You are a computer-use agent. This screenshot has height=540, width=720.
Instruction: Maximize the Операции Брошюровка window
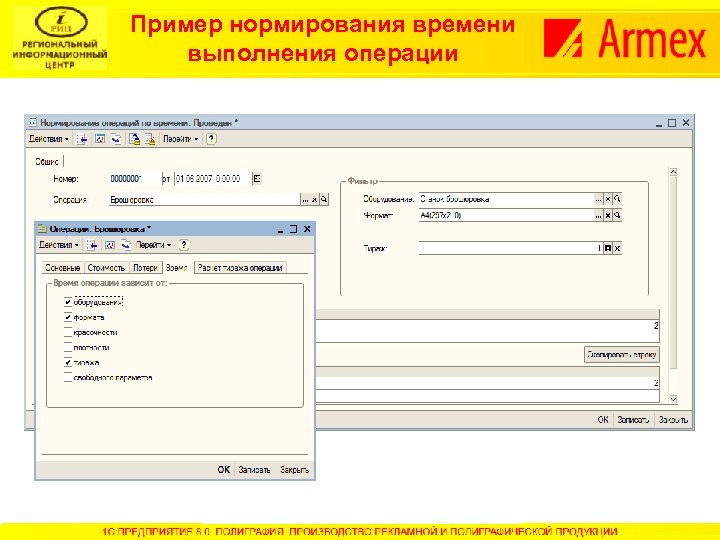click(x=293, y=229)
